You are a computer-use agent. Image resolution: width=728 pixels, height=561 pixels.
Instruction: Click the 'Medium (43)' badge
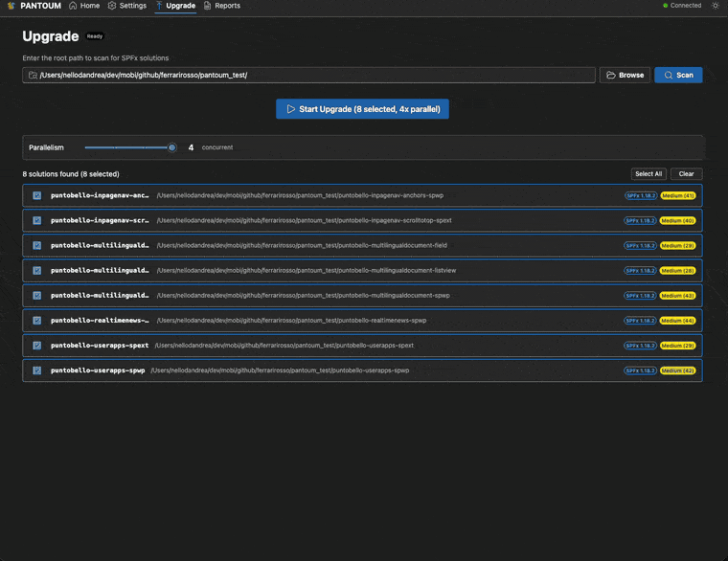678,296
